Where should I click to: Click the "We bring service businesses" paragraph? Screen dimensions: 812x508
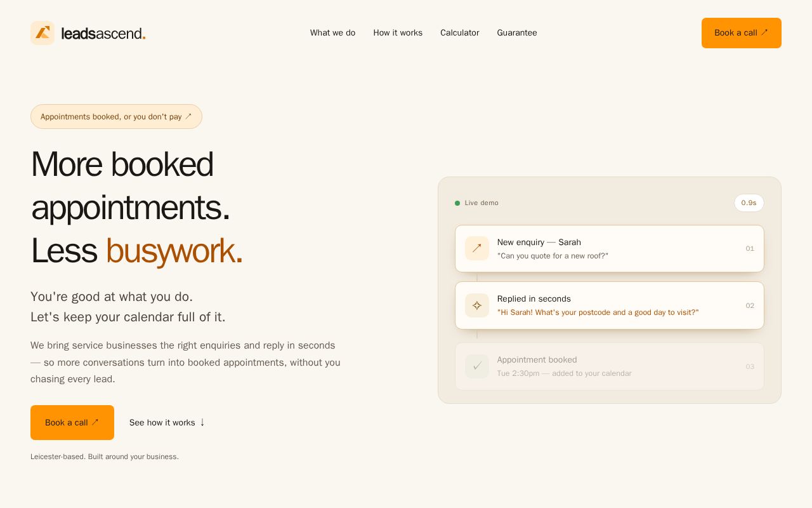pos(186,363)
